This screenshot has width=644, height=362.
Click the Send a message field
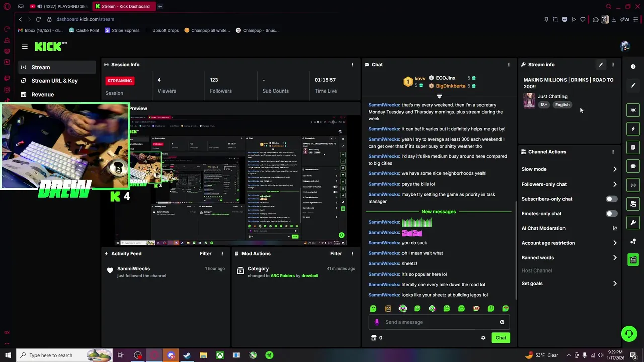click(439, 322)
